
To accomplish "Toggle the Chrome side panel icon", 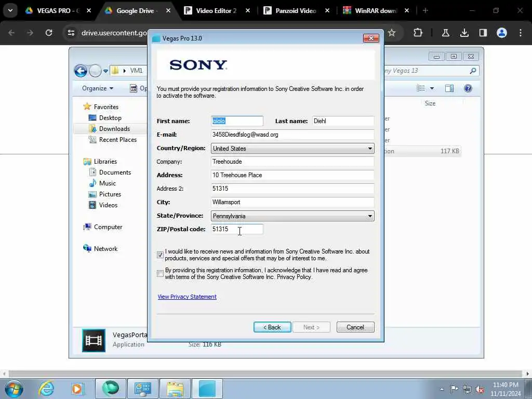I will click(x=483, y=33).
